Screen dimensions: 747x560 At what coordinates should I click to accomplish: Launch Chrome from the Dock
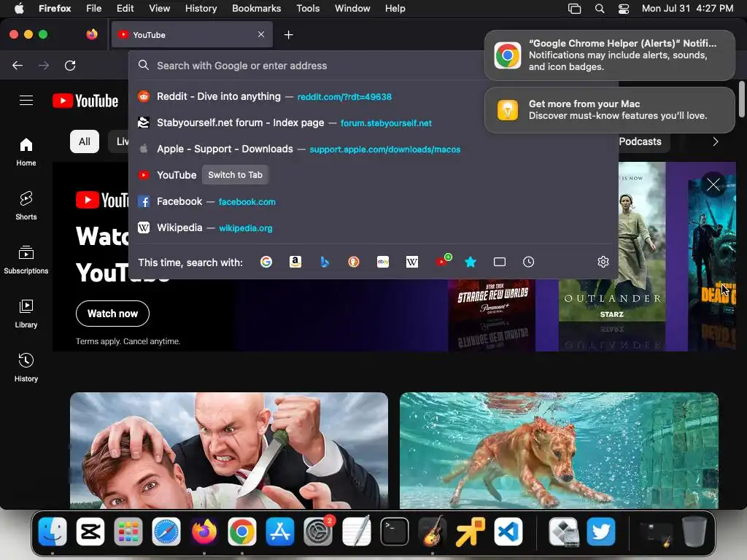[x=242, y=532]
